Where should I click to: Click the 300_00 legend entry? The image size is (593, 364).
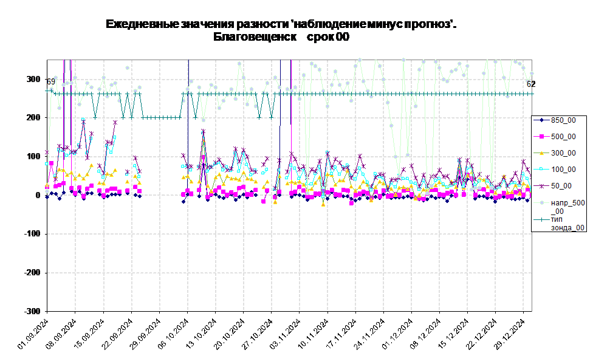pyautogui.click(x=555, y=153)
